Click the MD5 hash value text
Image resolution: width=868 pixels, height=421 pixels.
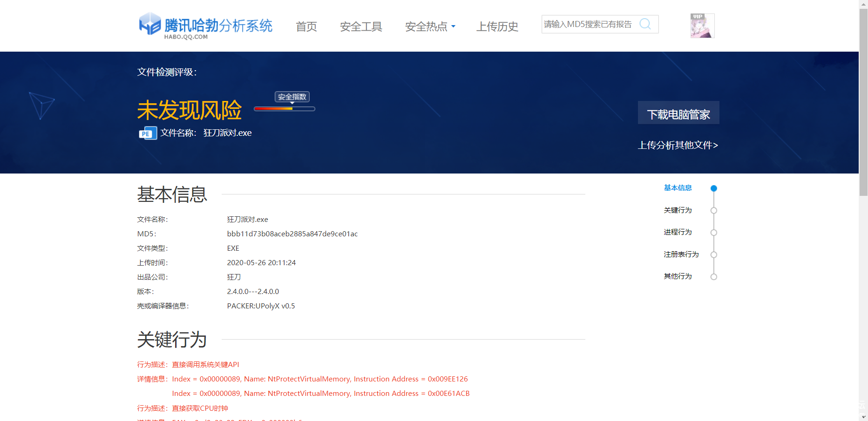click(x=292, y=234)
